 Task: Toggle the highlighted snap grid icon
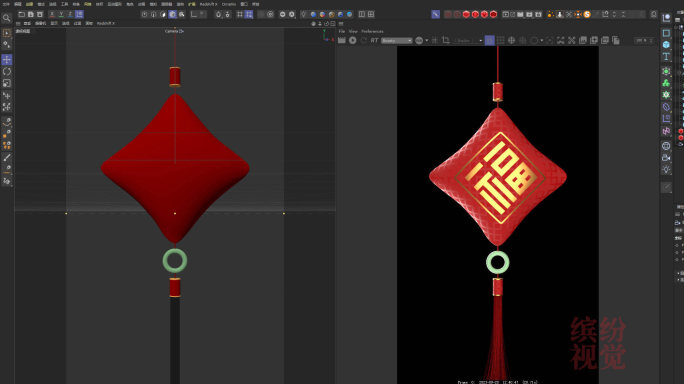tap(249, 14)
